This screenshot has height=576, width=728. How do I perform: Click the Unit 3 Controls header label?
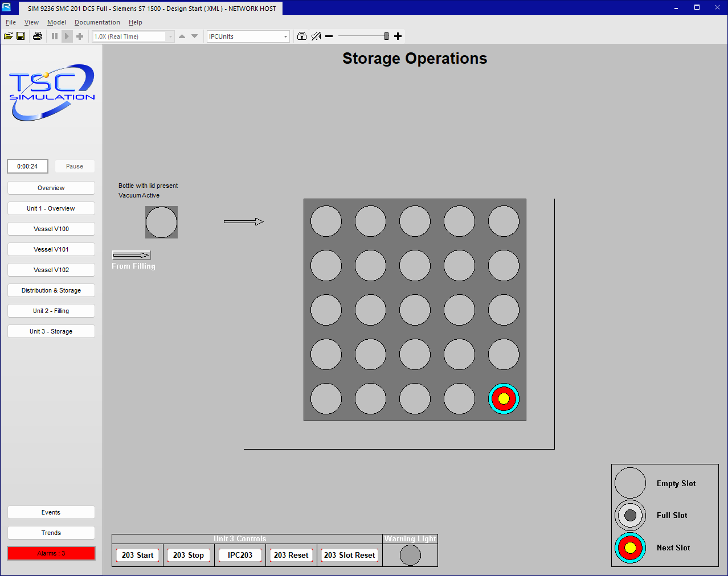(x=240, y=538)
